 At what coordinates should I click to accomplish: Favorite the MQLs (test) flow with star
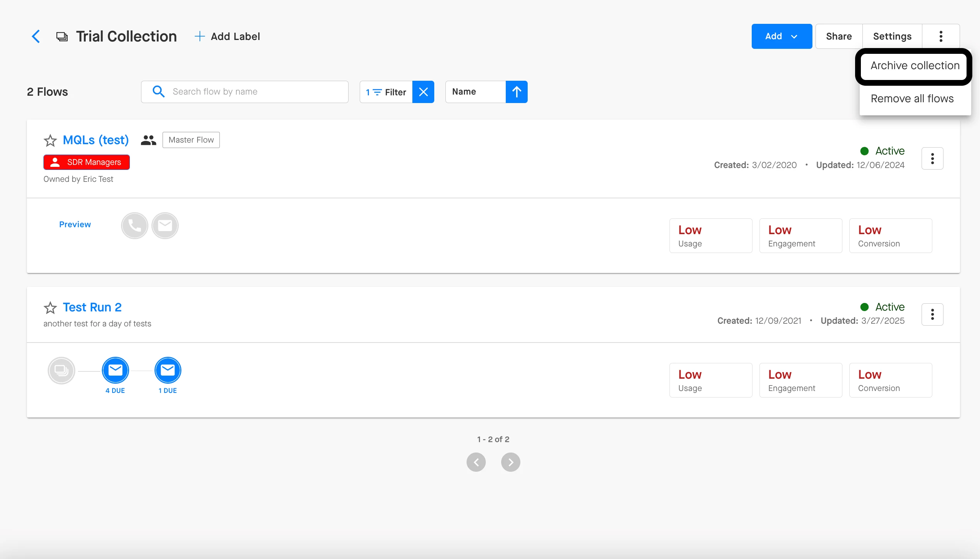click(x=50, y=140)
